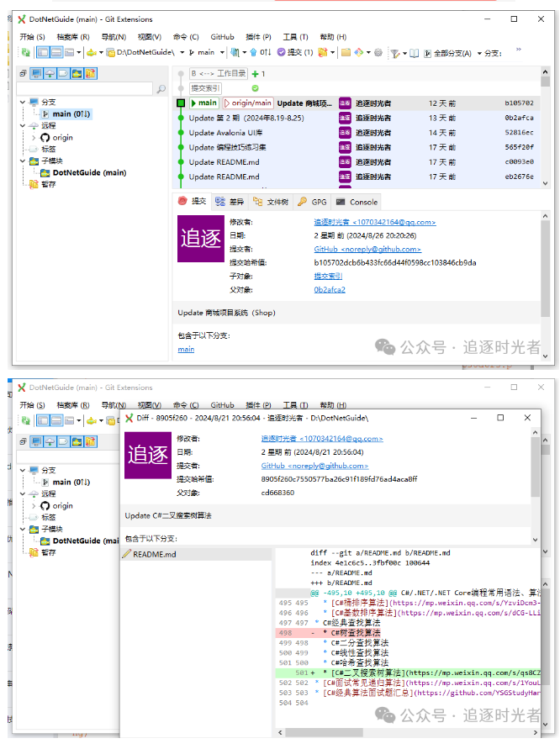
Task: Click the push icon beside 0↑↓
Action: 254,53
